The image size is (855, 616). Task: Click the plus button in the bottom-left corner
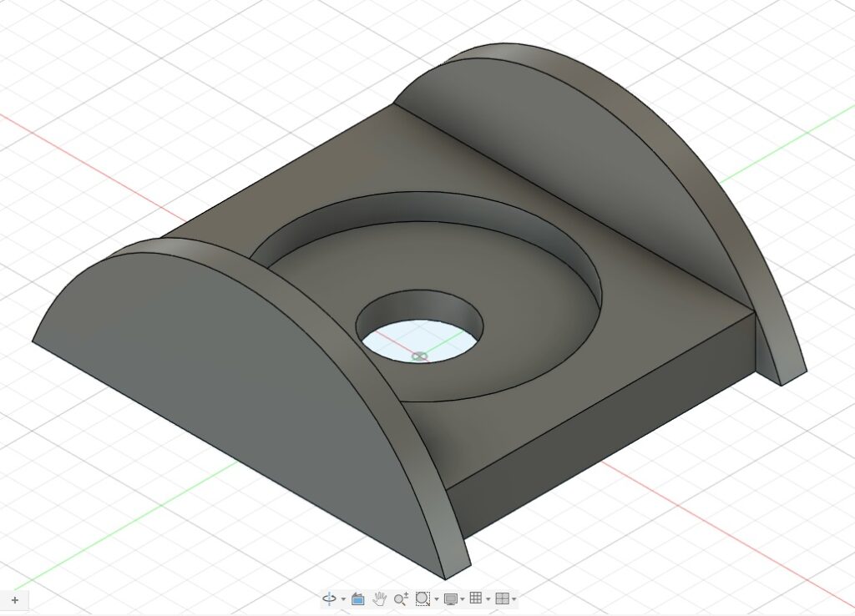(x=15, y=600)
